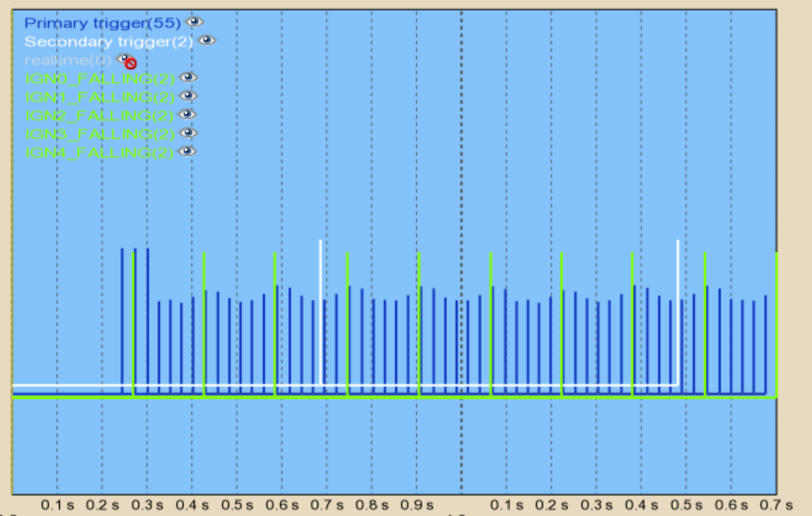Select the IGN3_FALLING(2) channel name
The image size is (812, 516).
point(100,134)
